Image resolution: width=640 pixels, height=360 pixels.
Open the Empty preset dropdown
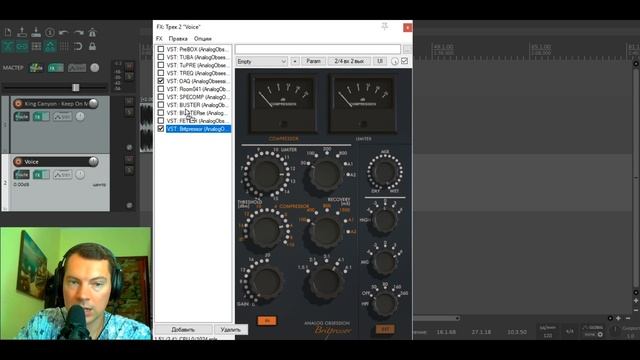[262, 61]
